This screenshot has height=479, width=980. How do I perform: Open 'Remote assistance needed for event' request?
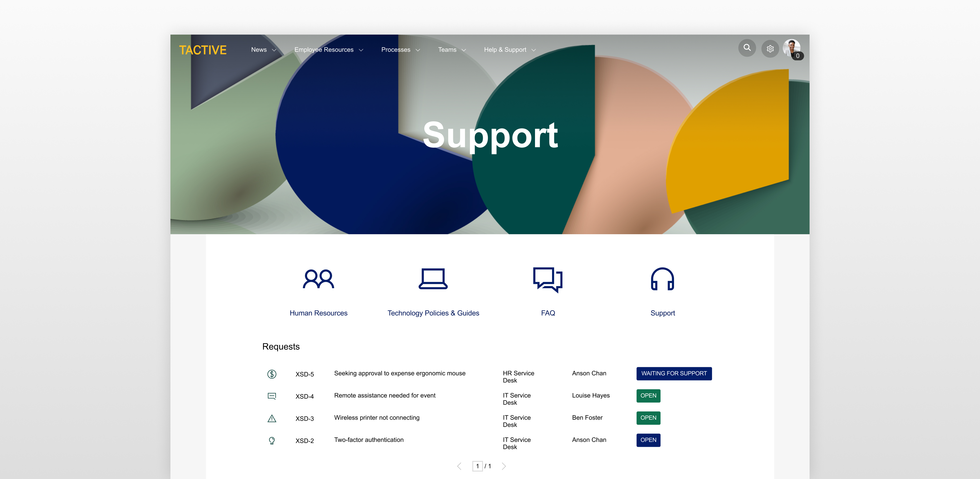click(x=385, y=395)
